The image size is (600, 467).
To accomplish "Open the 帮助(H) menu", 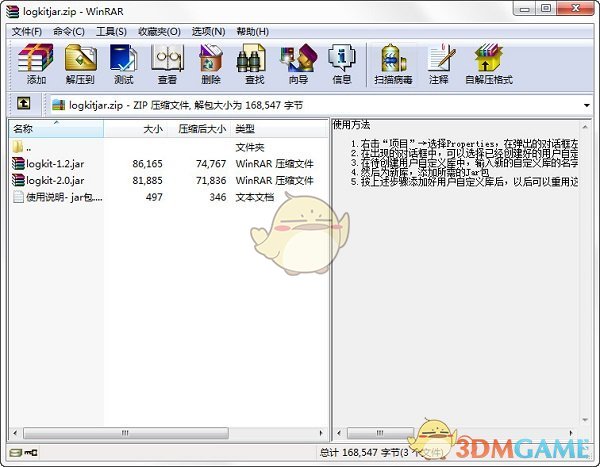I will pos(253,31).
